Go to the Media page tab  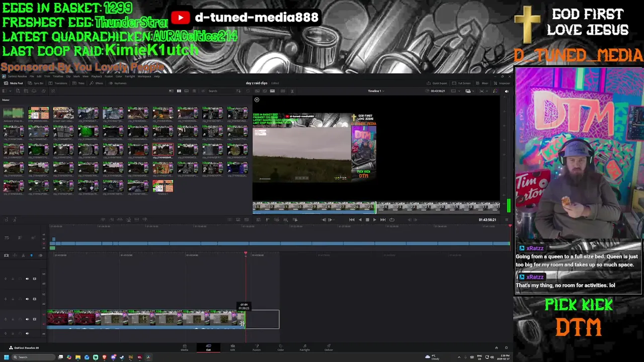[184, 347]
